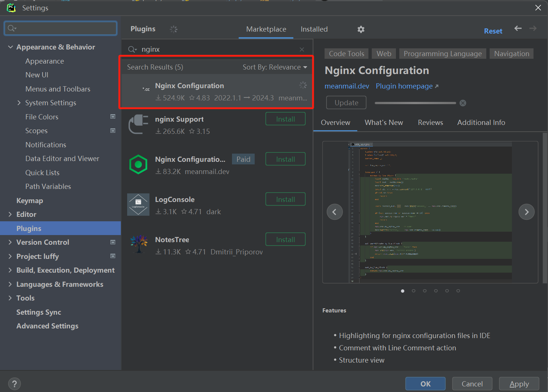Expand the Tools section
The height and width of the screenshot is (392, 548).
[x=10, y=298]
